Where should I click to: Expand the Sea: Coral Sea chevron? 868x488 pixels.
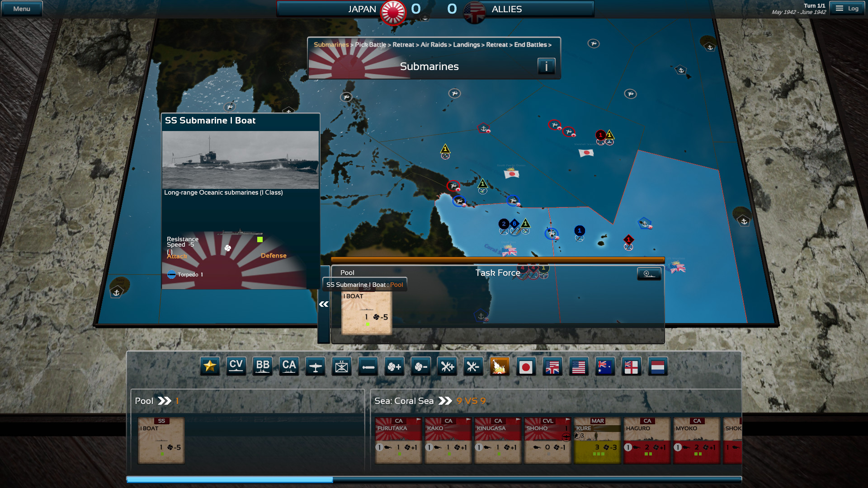coord(446,401)
